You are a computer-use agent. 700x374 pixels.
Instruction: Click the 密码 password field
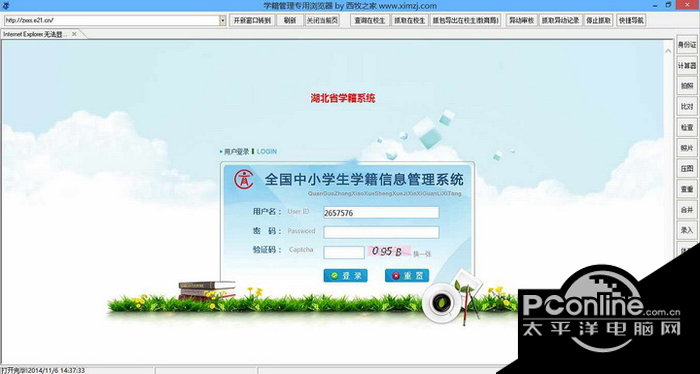[x=381, y=232]
